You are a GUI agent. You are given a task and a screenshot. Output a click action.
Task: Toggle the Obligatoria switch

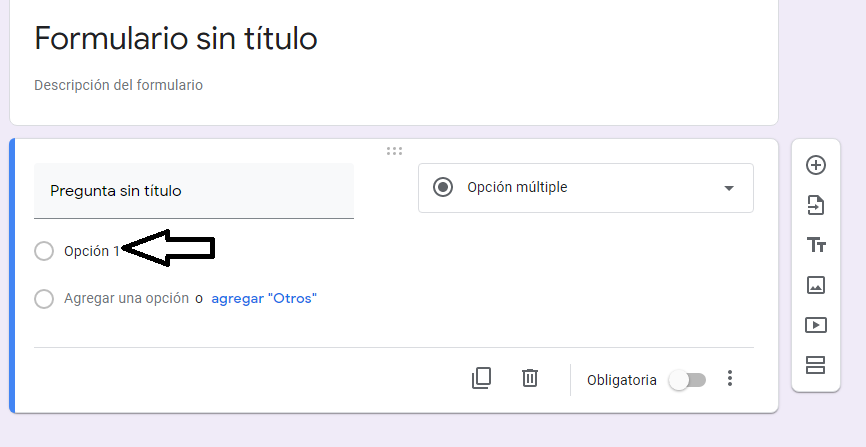click(x=687, y=380)
